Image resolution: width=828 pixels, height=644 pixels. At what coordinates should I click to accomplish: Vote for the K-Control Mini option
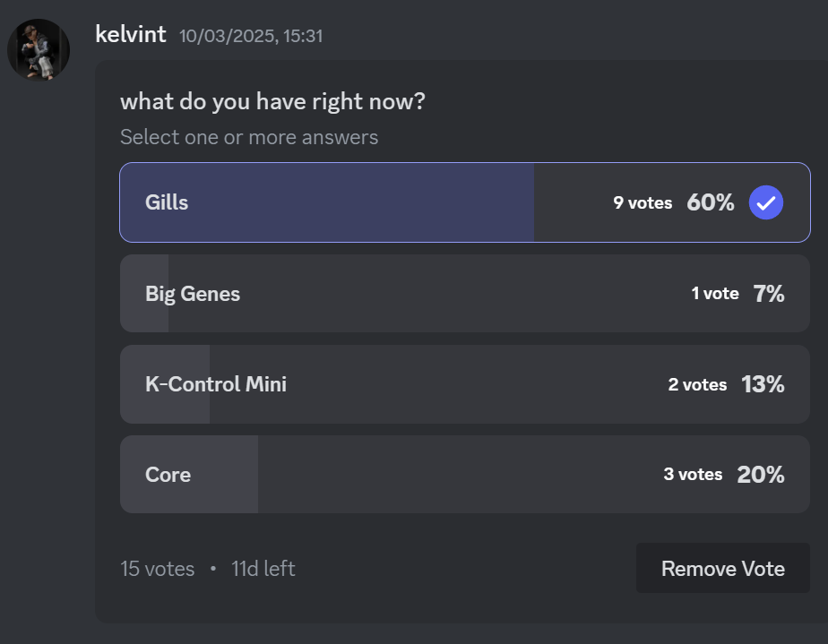216,384
